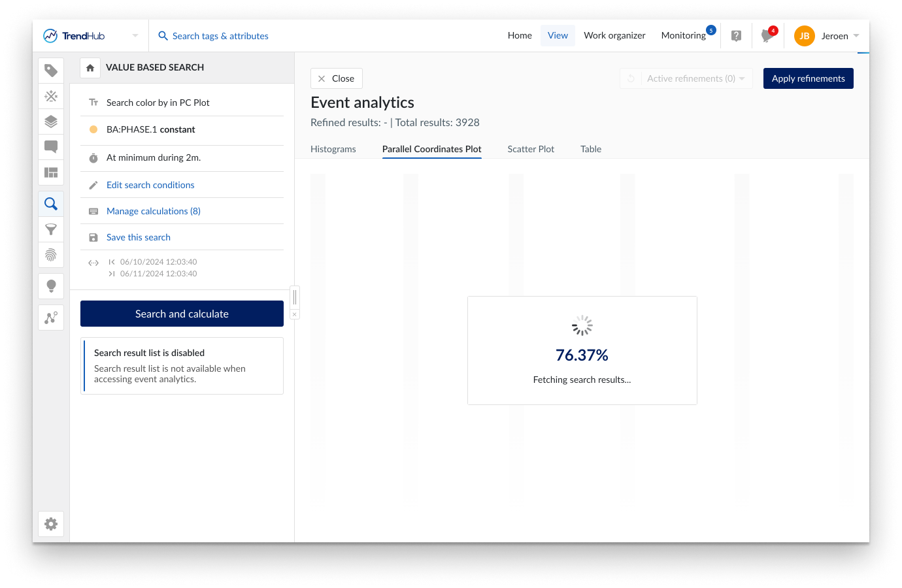This screenshot has width=902, height=588.
Task: Click the home icon beside Value Based Search
Action: [90, 68]
